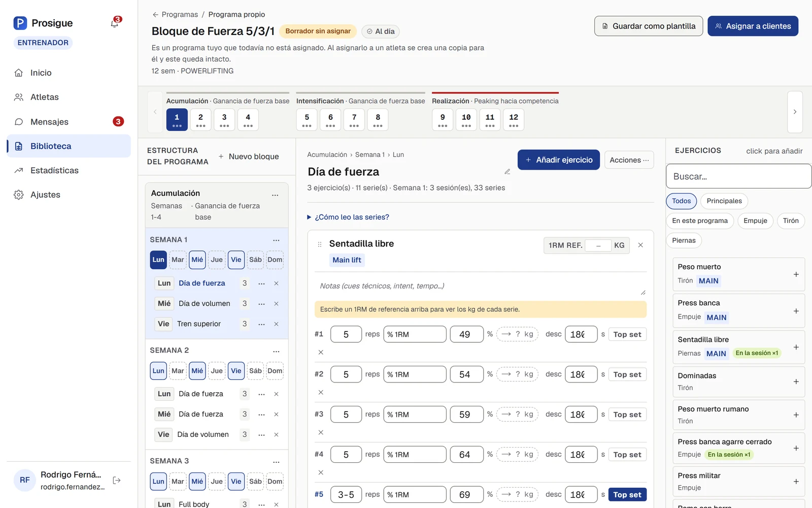The width and height of the screenshot is (812, 508).
Task: Remove the Sentadilla libre exercise with X
Action: click(640, 245)
